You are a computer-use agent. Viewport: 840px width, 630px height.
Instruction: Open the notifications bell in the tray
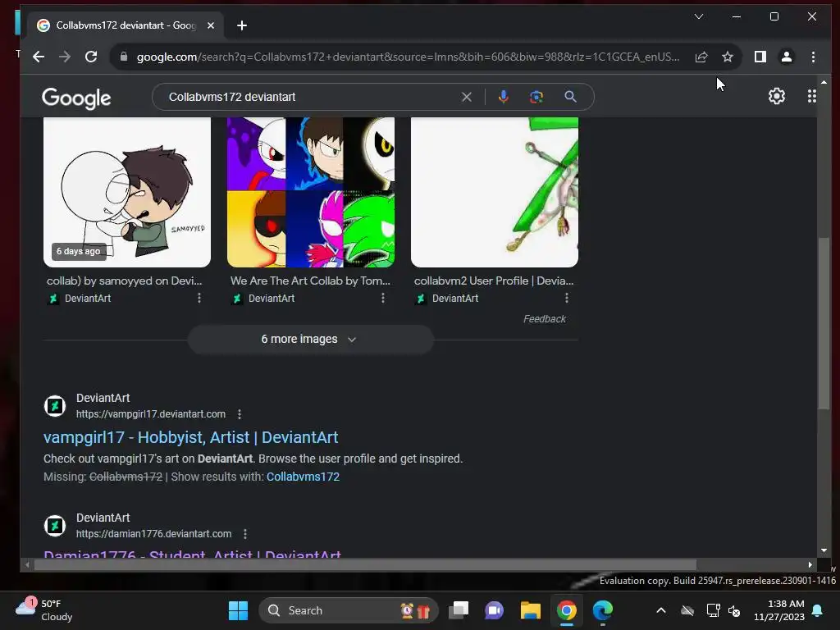pyautogui.click(x=818, y=610)
